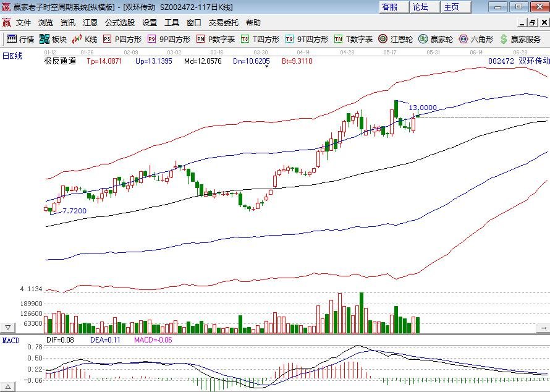Restore the inner chart window
Image resolution: width=550 pixels, height=392 pixels.
point(533,23)
